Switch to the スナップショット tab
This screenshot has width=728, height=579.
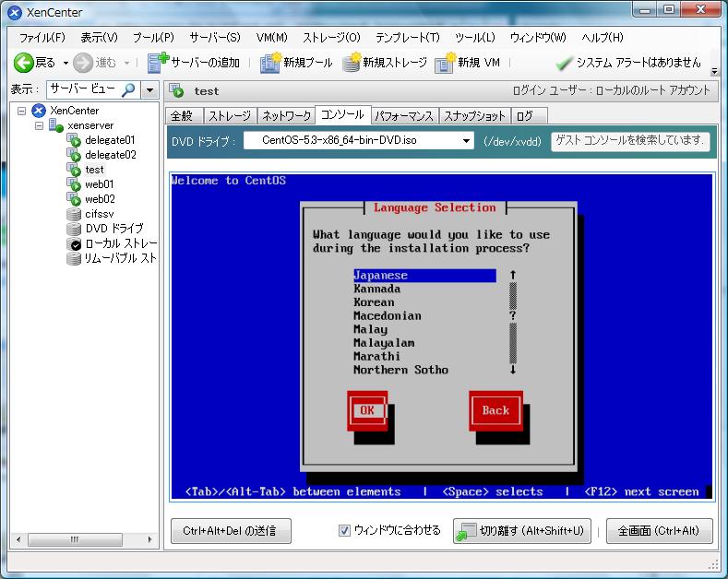point(474,116)
